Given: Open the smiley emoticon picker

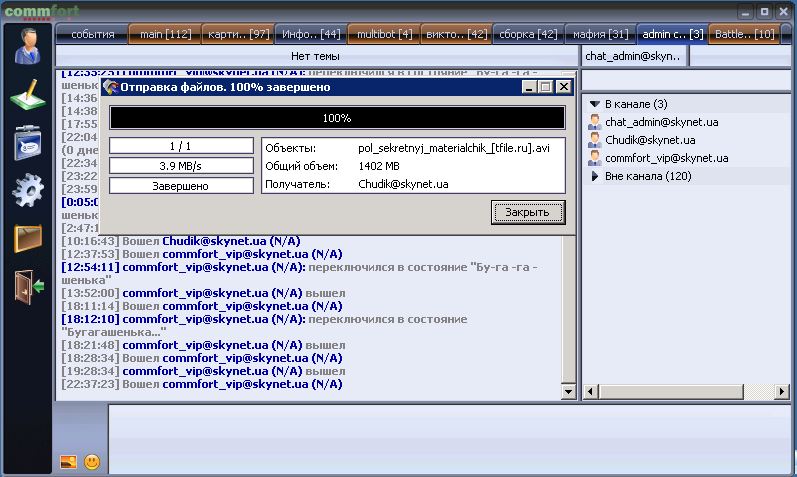Looking at the screenshot, I should pos(92,462).
